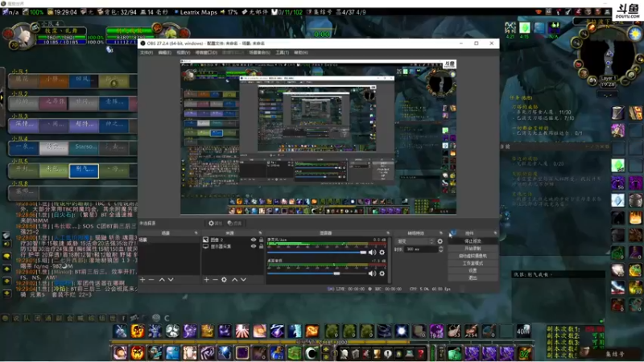Image resolution: width=644 pixels, height=362 pixels.
Task: Open the 编辑(E) menu in OBS
Action: coord(165,52)
